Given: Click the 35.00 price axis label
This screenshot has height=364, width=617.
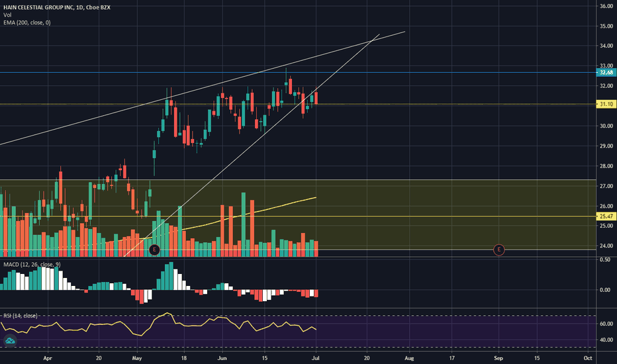Looking at the screenshot, I should pyautogui.click(x=606, y=26).
